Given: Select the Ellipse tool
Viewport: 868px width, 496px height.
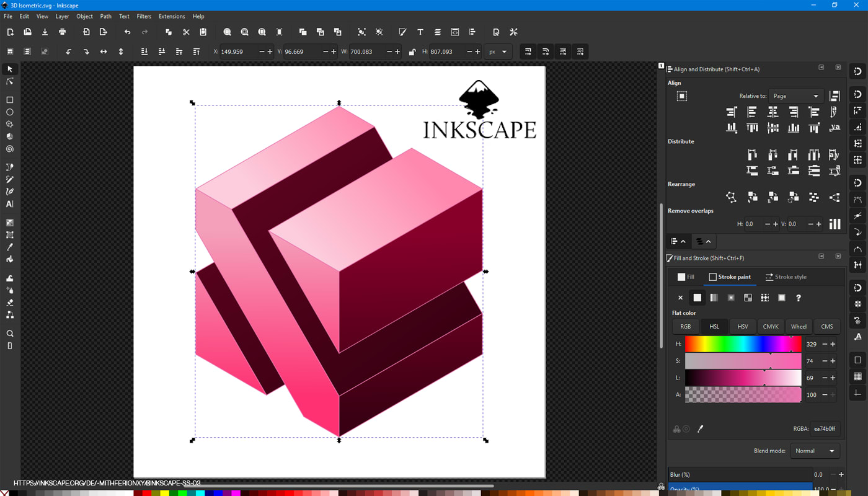Looking at the screenshot, I should coord(9,112).
